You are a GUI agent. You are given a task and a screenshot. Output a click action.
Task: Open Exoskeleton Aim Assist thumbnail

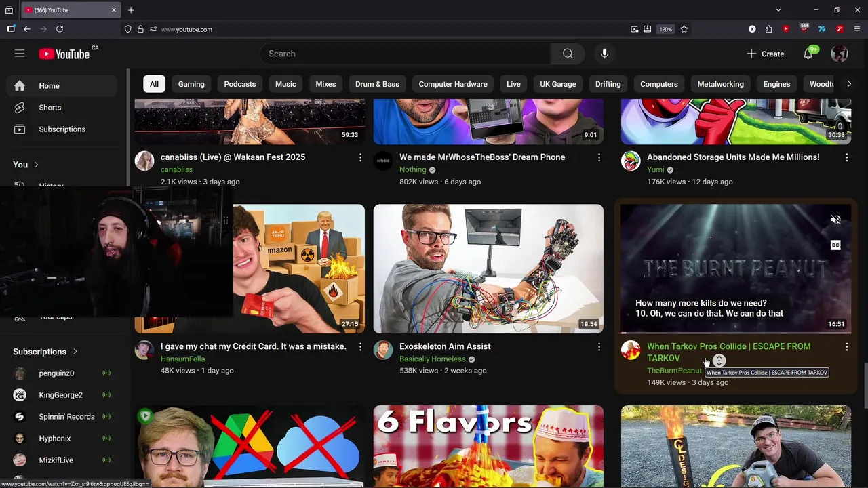tap(488, 269)
